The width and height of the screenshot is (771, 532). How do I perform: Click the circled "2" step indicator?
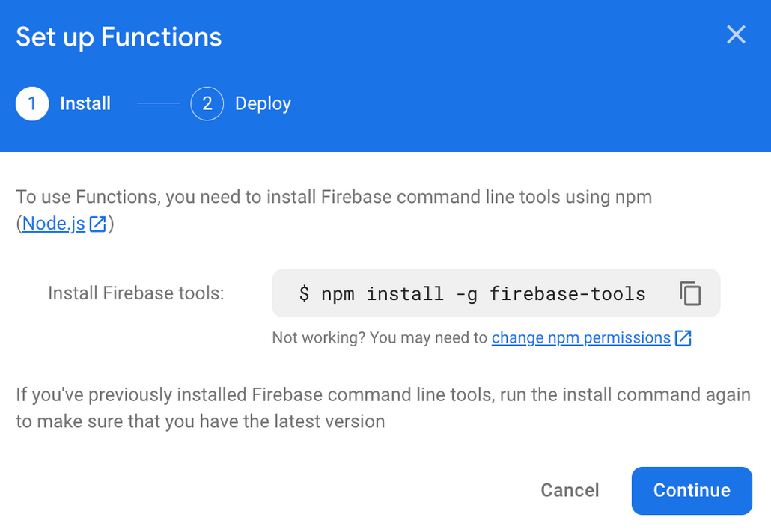tap(207, 103)
